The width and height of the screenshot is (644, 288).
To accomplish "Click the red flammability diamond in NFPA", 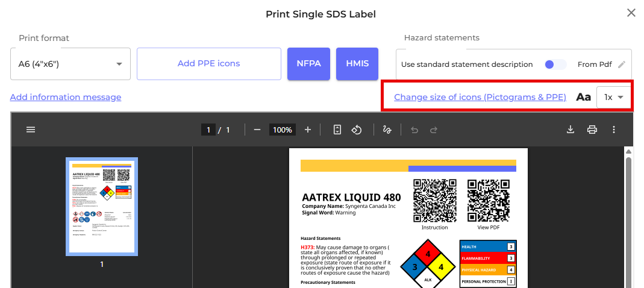I will coord(428,254).
